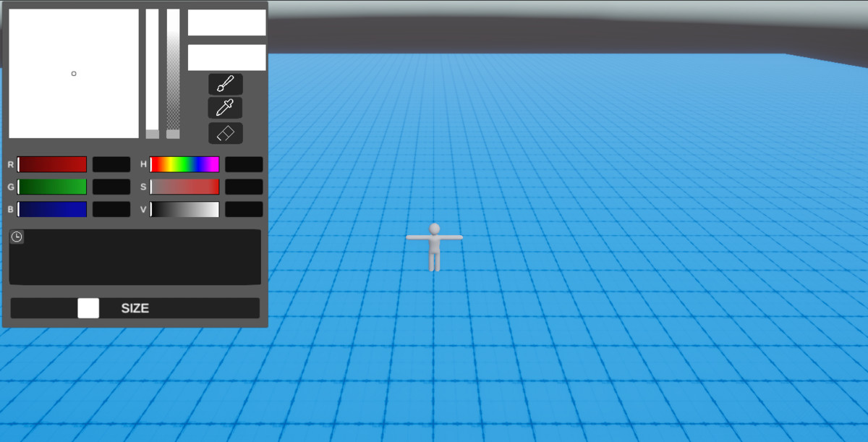Viewport: 868px width, 442px height.
Task: Choose the eraser tool
Action: point(226,133)
